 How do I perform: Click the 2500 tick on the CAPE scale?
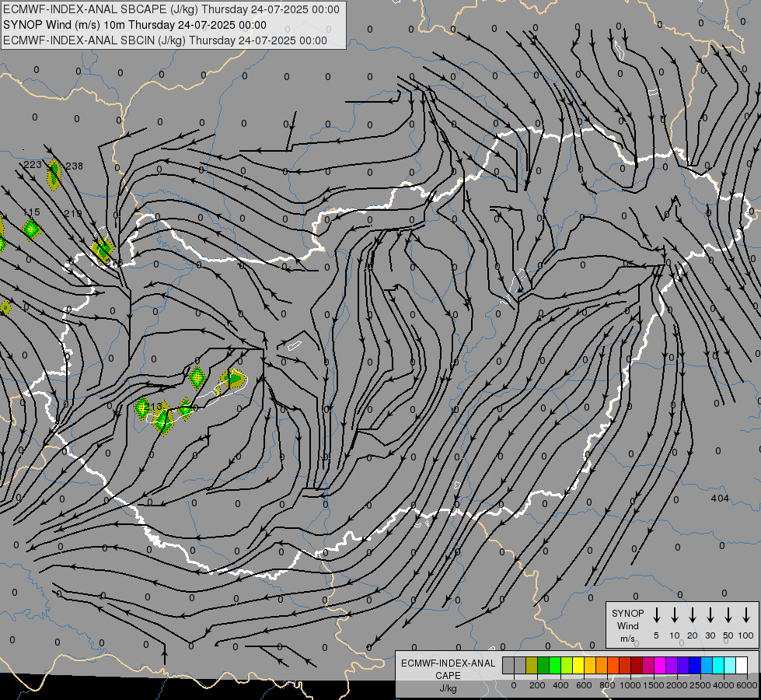point(700,685)
